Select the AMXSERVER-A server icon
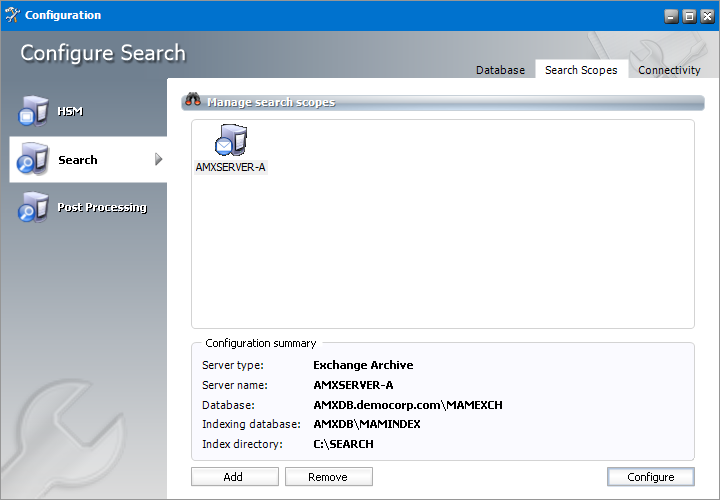Screen dimensions: 720x500 [x=231, y=141]
